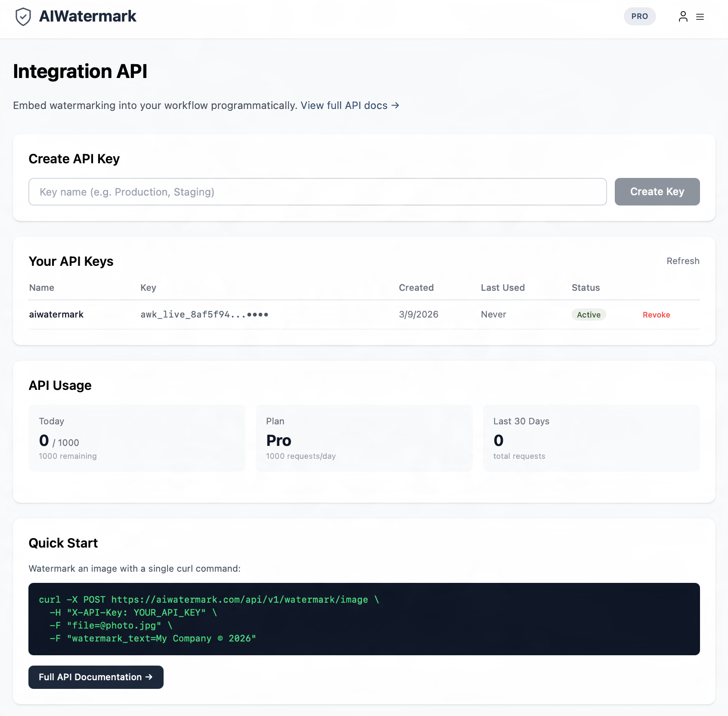This screenshot has height=716, width=728.
Task: Click the API Usage heading
Action: [60, 386]
